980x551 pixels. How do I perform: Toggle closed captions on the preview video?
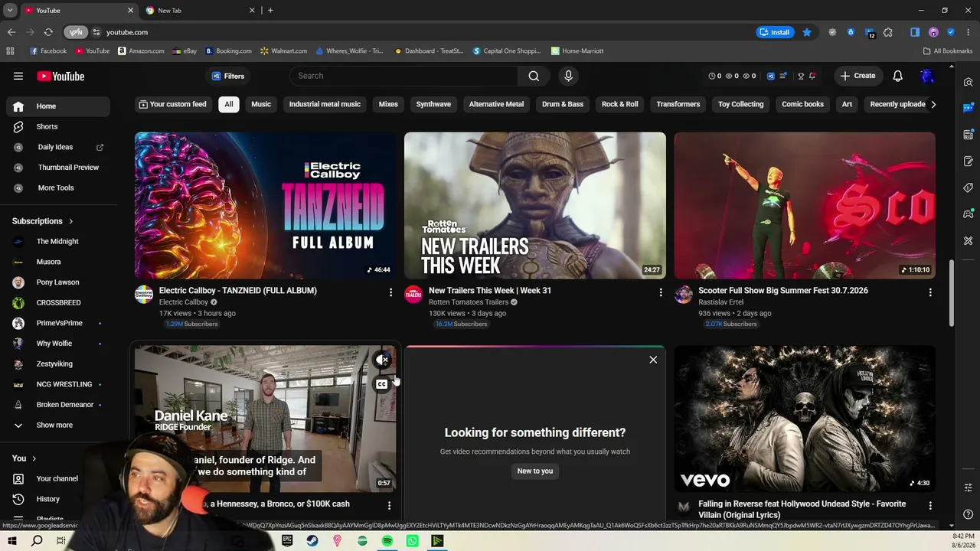click(x=381, y=384)
